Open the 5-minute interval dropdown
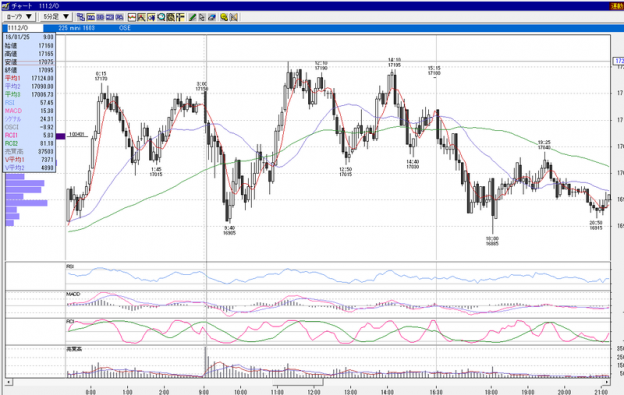The image size is (624, 395). pyautogui.click(x=56, y=17)
